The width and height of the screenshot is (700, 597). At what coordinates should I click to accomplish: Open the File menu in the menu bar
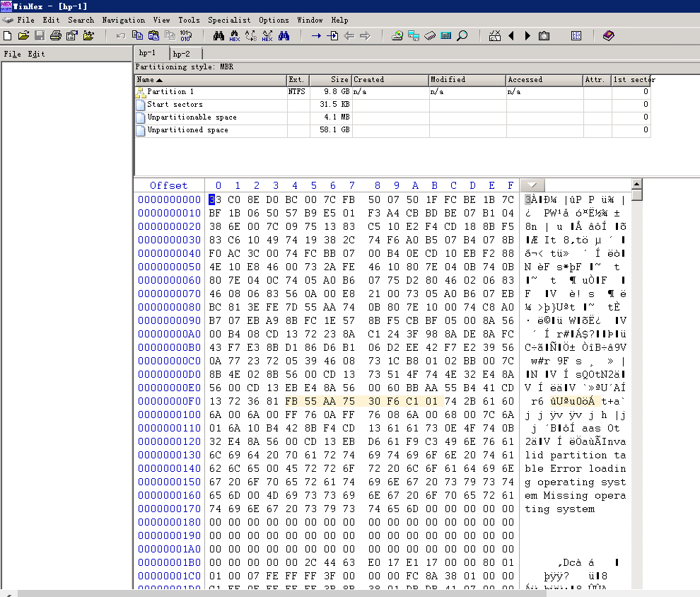pos(26,20)
